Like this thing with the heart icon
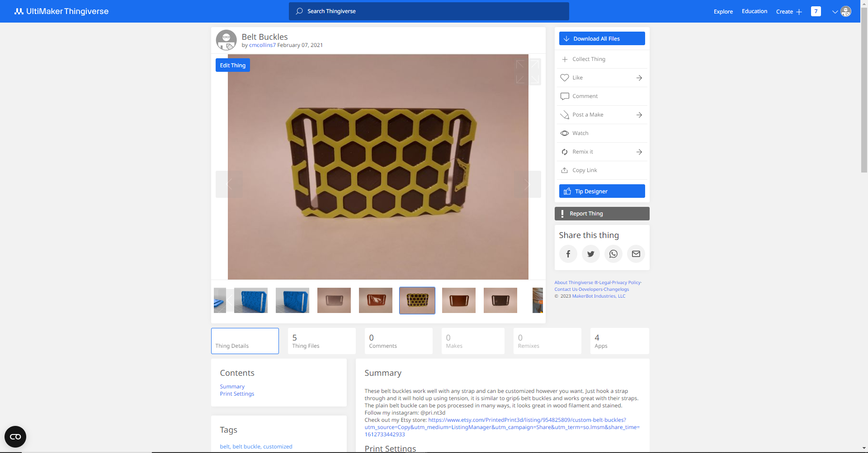Viewport: 868px width, 453px height. (x=565, y=78)
